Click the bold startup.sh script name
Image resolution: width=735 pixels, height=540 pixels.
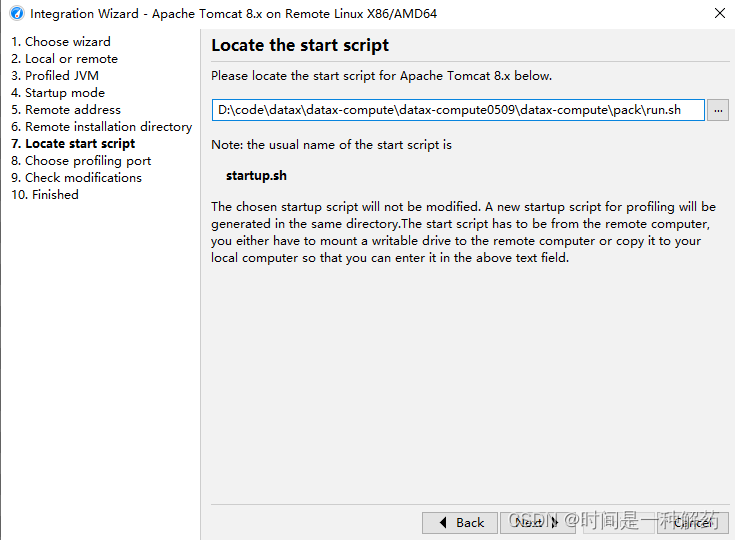click(x=256, y=176)
